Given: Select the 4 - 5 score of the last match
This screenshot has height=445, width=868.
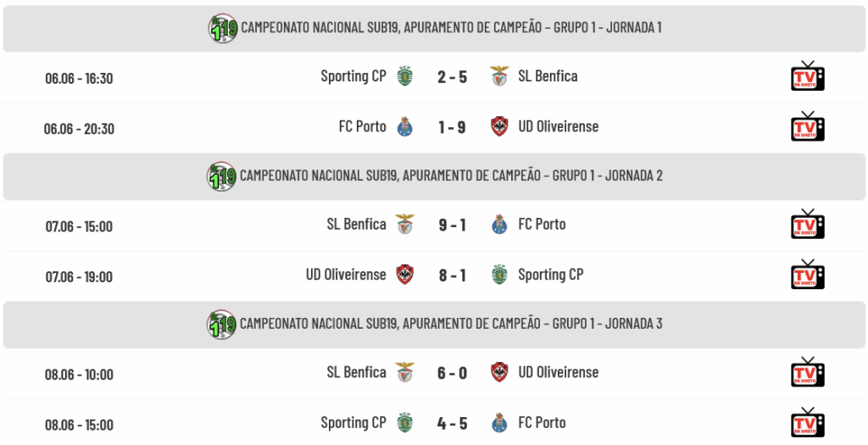Looking at the screenshot, I should pyautogui.click(x=453, y=424).
